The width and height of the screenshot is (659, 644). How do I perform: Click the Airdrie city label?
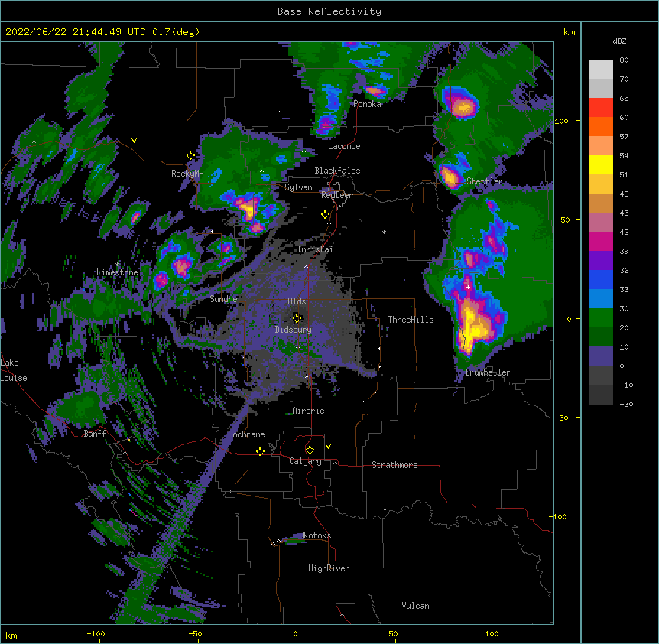[x=308, y=411]
